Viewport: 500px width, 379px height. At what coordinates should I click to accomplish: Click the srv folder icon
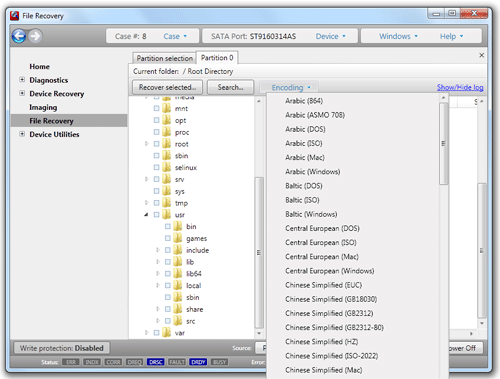point(167,179)
